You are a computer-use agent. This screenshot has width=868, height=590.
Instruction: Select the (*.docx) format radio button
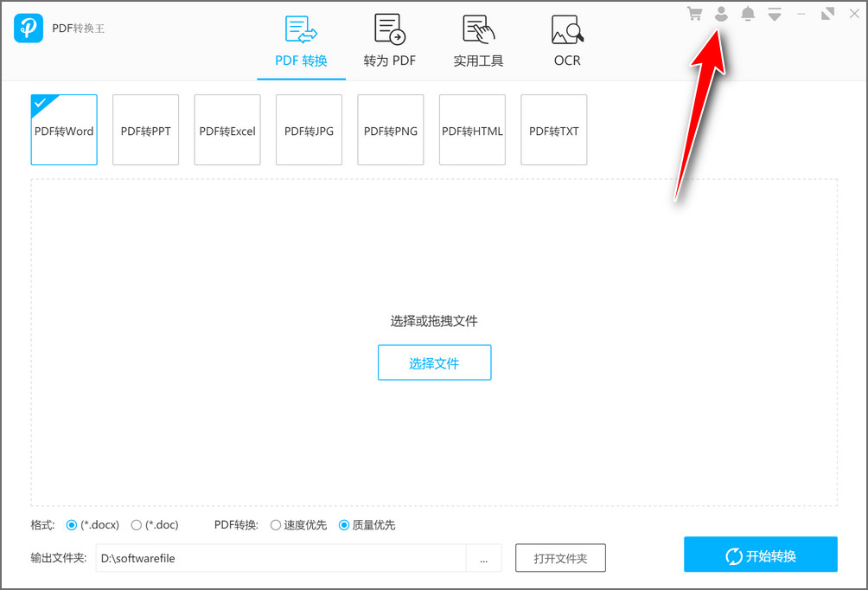click(72, 525)
